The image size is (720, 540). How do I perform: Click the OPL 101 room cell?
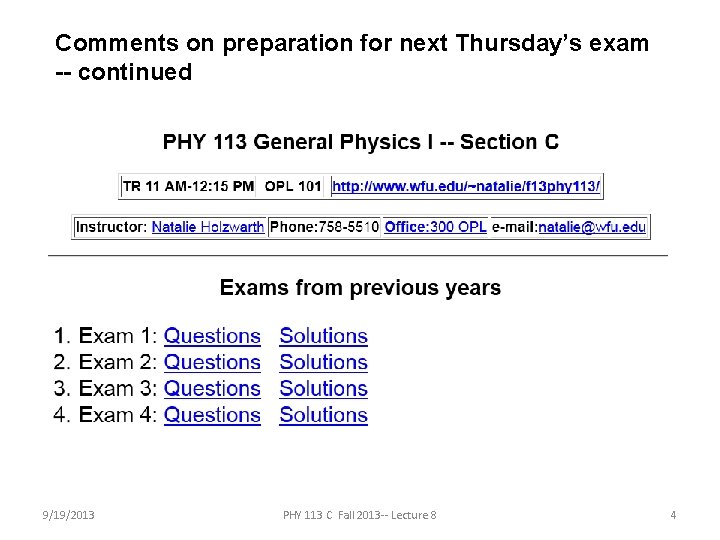coord(292,186)
